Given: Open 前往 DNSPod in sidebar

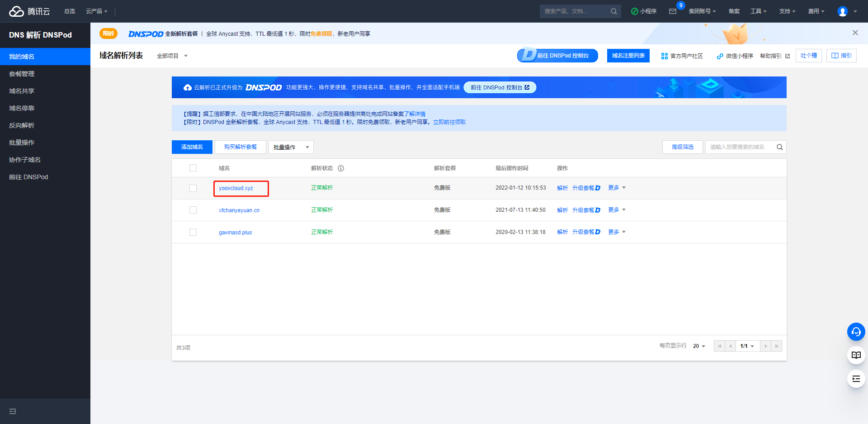Looking at the screenshot, I should coord(45,177).
